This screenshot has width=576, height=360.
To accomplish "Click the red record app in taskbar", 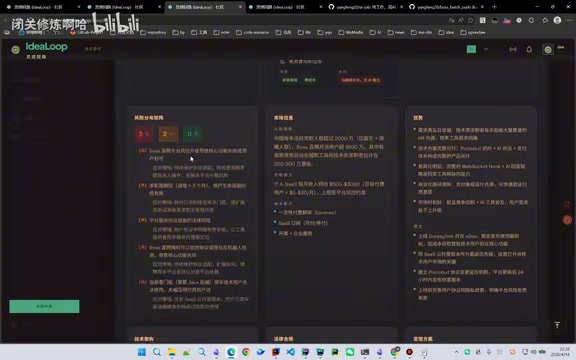I will pyautogui.click(x=409, y=352).
